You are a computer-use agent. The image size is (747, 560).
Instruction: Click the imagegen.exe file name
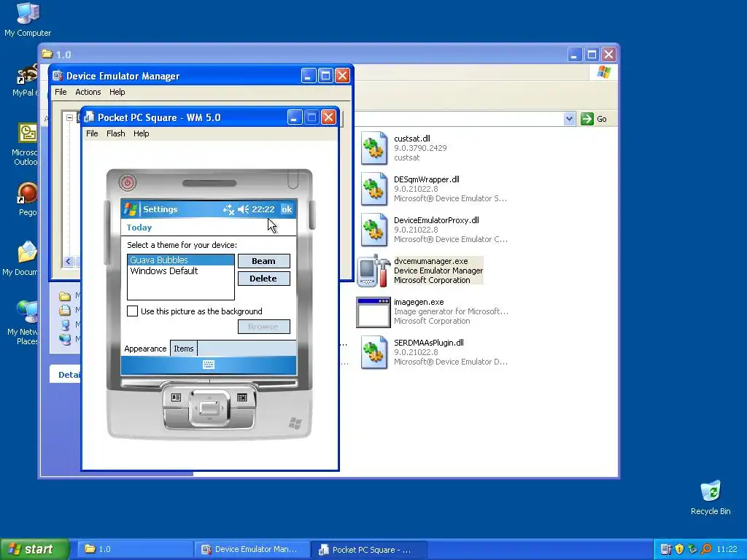419,302
